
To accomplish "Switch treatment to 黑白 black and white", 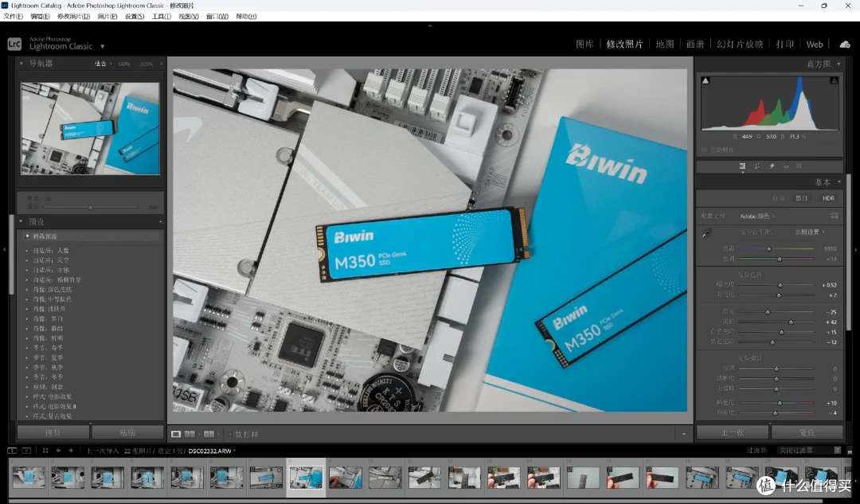I will pos(801,198).
